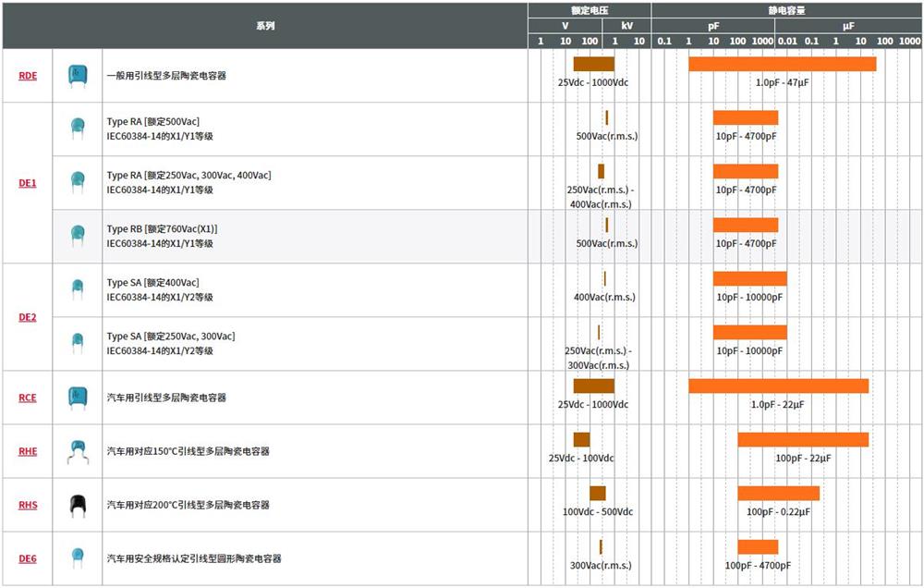Click the RCE automotive capacitor image
924x588 pixels.
(x=78, y=398)
